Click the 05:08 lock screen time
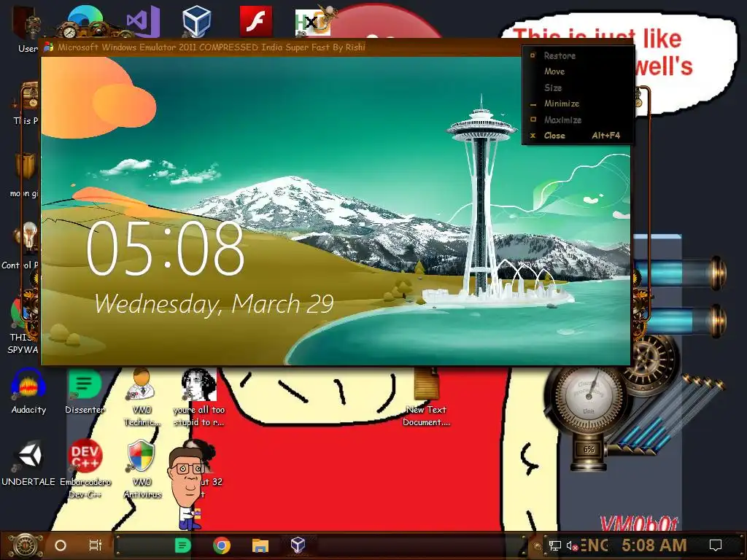 coord(165,249)
